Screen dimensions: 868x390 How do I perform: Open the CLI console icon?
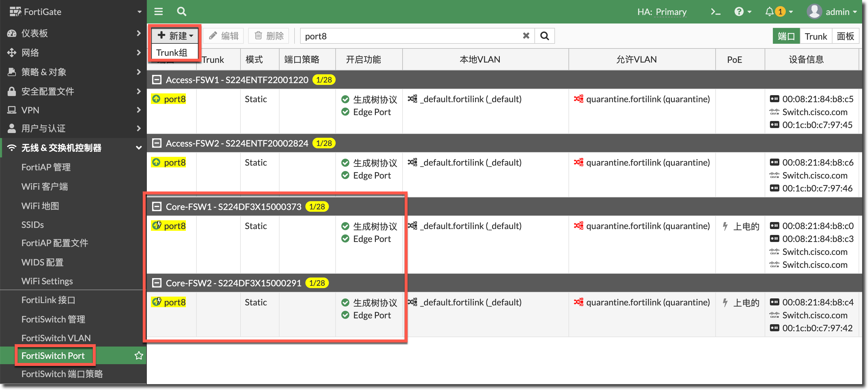point(715,12)
